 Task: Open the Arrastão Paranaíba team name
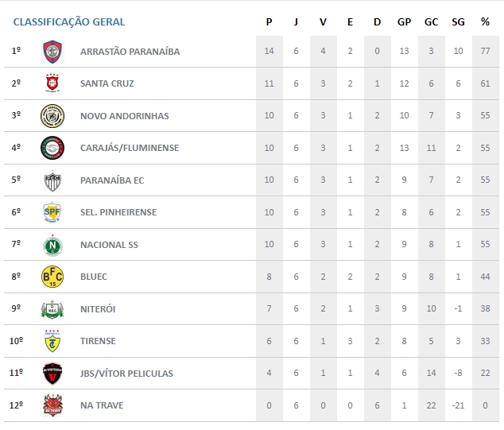pyautogui.click(x=130, y=52)
